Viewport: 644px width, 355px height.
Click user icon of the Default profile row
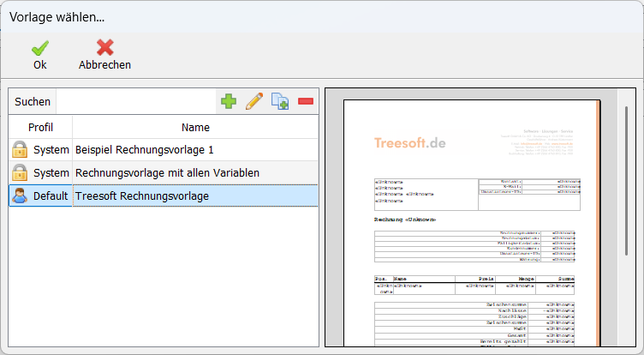(x=19, y=196)
